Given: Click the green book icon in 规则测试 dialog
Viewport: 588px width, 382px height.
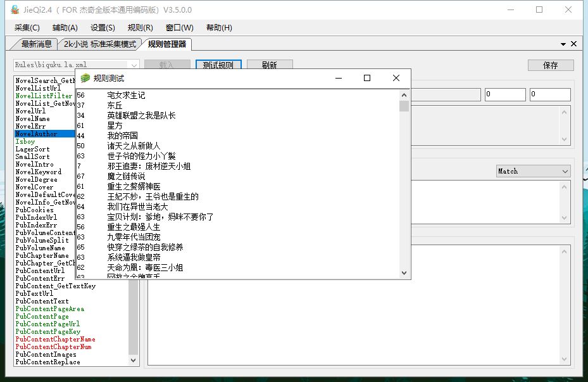Looking at the screenshot, I should tap(85, 78).
